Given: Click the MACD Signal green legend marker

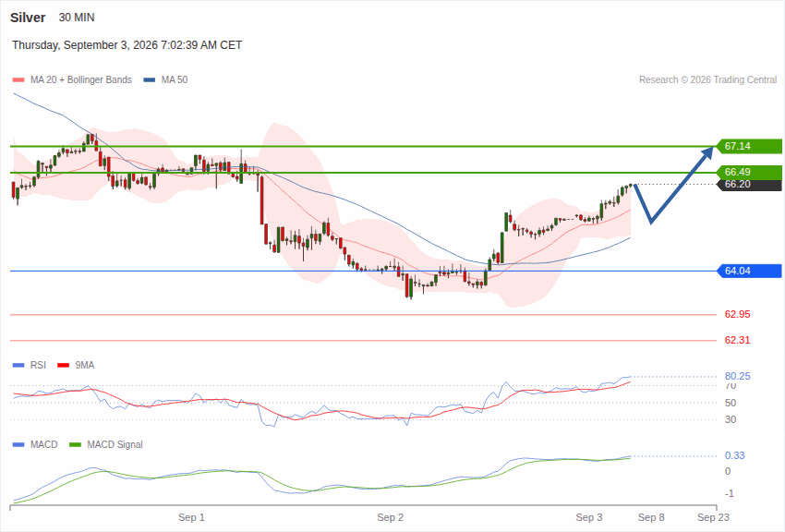Looking at the screenshot, I should click(x=75, y=444).
